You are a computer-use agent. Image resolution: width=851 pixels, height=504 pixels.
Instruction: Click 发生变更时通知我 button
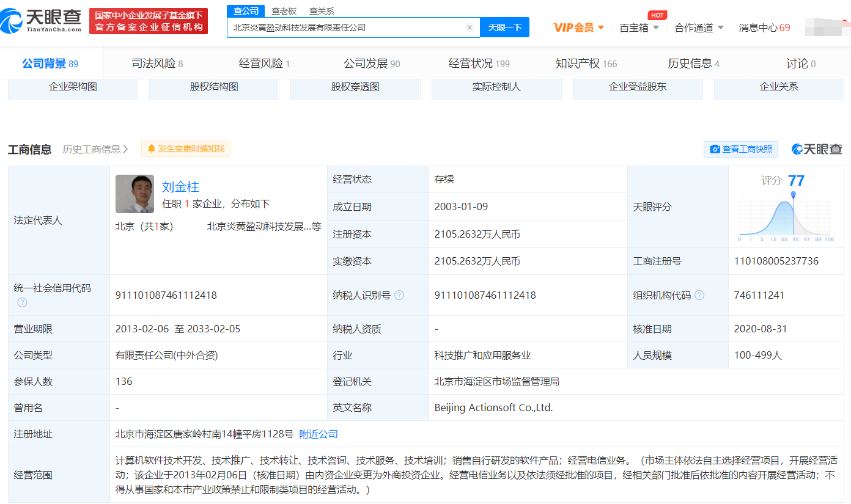[x=186, y=148]
